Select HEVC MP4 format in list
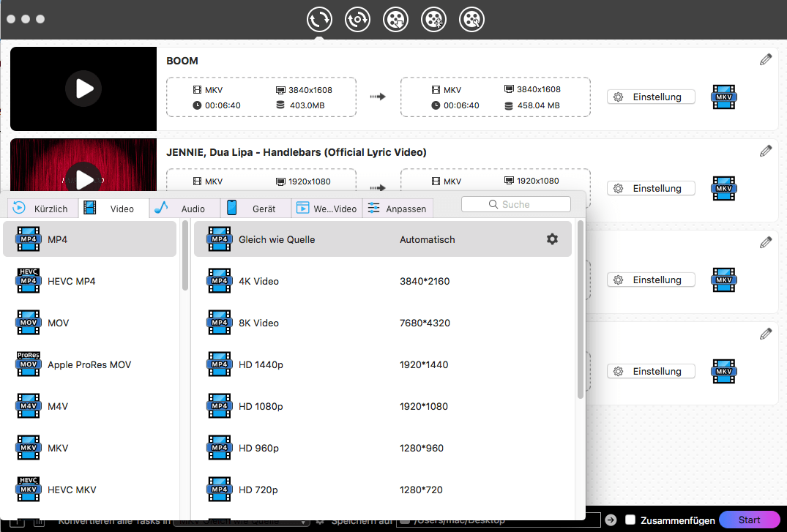The width and height of the screenshot is (787, 532). coord(71,281)
